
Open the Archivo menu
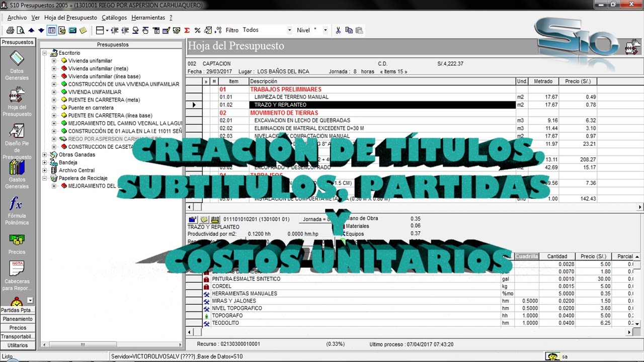coord(17,18)
